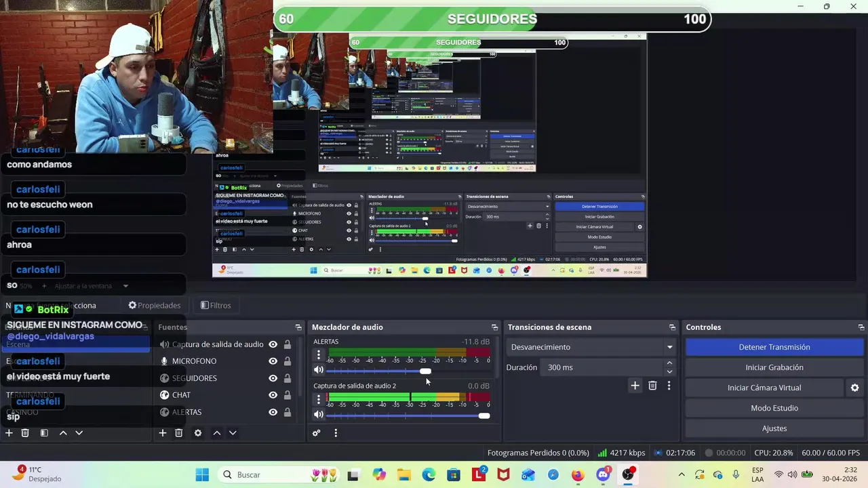Hide Captura de salida de audio source
This screenshot has height=488, width=868.
coord(273,344)
